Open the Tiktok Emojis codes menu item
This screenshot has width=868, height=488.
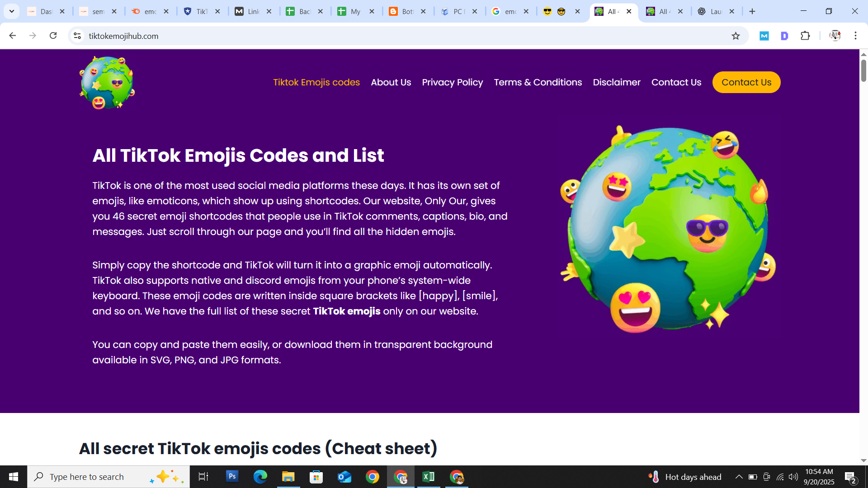click(x=316, y=82)
